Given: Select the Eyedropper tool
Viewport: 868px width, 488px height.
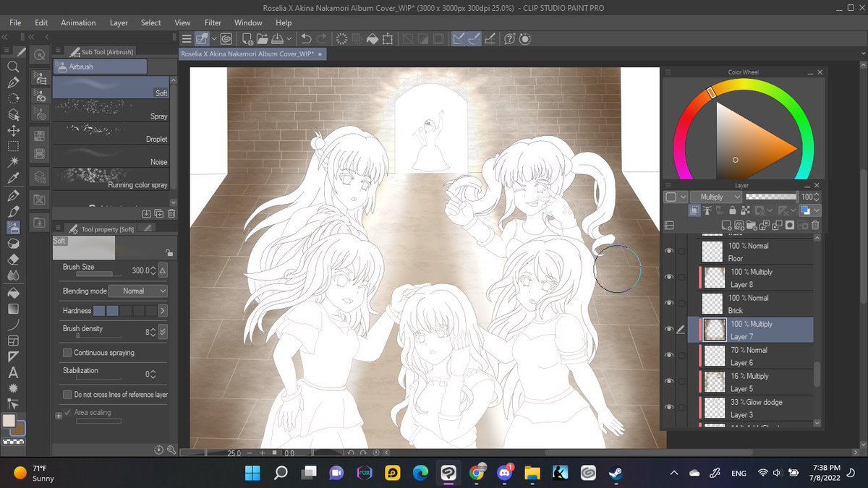Looking at the screenshot, I should coord(13,179).
